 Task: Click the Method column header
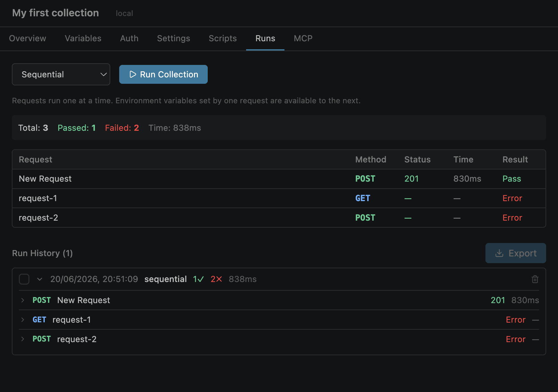[371, 160]
